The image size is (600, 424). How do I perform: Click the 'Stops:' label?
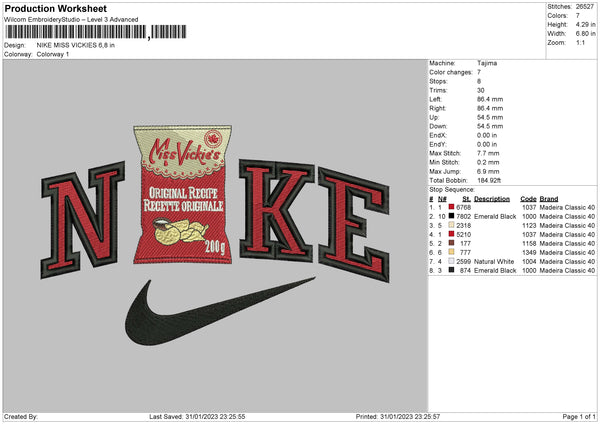point(438,81)
